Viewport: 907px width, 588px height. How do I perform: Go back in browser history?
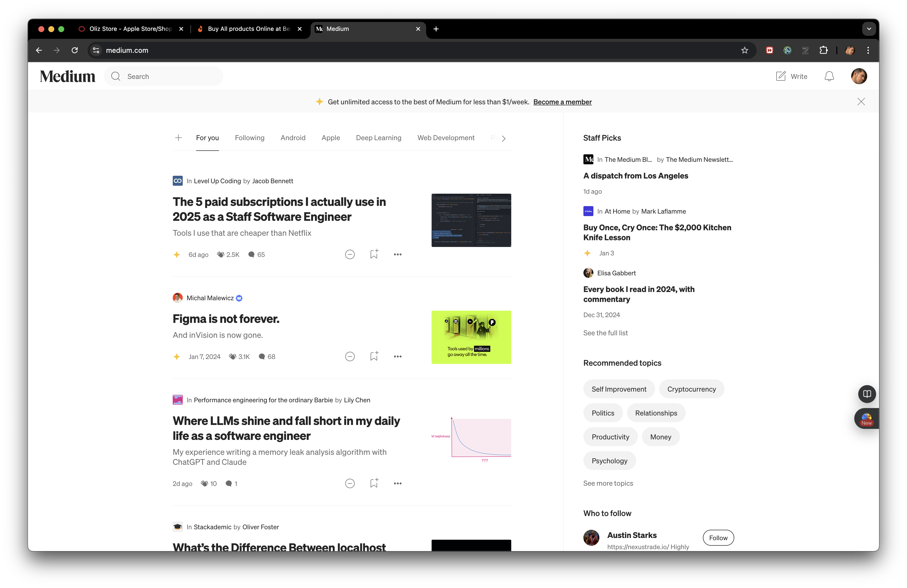[x=39, y=50]
